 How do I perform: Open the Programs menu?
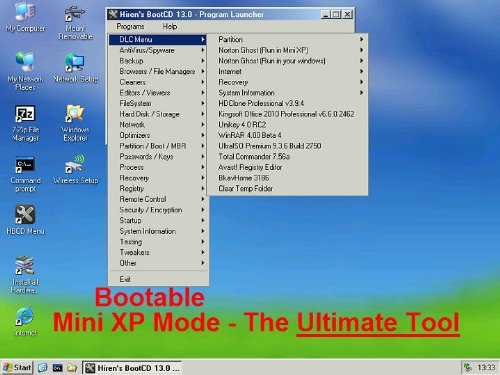[130, 26]
